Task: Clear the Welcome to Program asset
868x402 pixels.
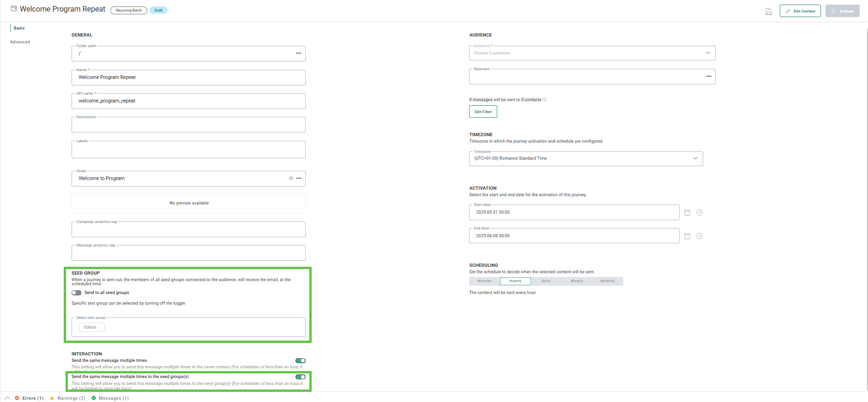Action: 291,179
